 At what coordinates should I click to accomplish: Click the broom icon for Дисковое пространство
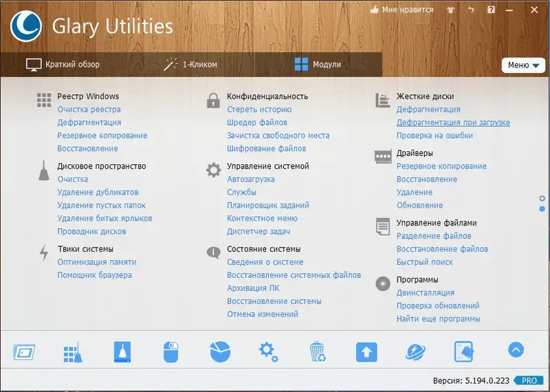click(44, 171)
